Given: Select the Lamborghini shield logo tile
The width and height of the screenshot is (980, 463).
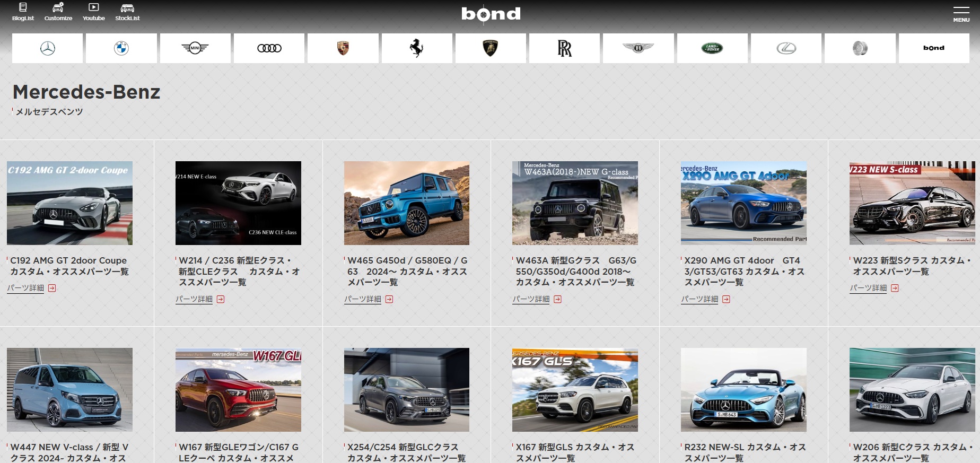Looking at the screenshot, I should [491, 48].
